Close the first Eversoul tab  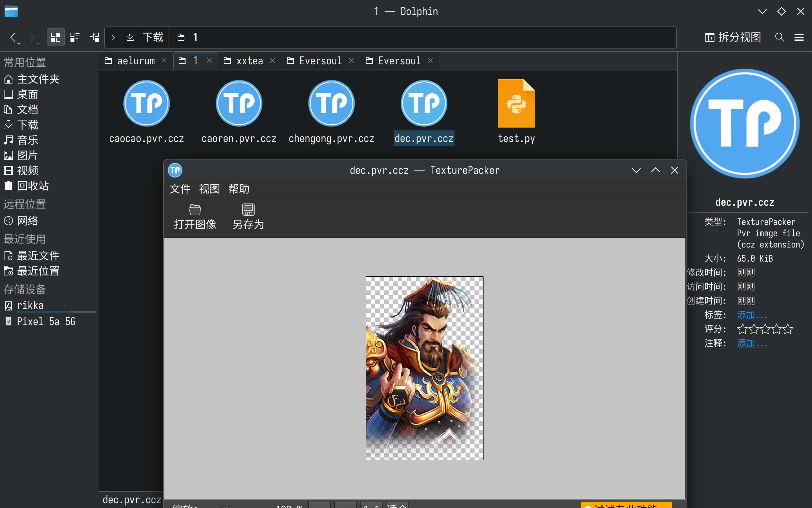tap(351, 60)
